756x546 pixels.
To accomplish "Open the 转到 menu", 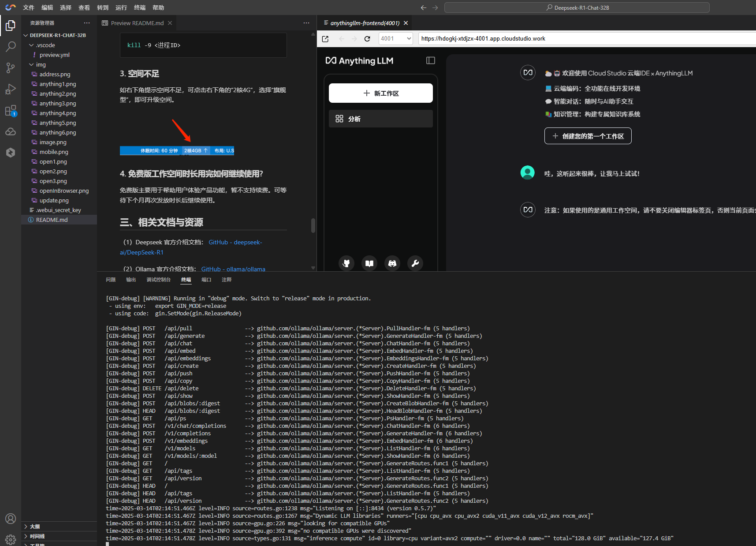I will click(103, 7).
